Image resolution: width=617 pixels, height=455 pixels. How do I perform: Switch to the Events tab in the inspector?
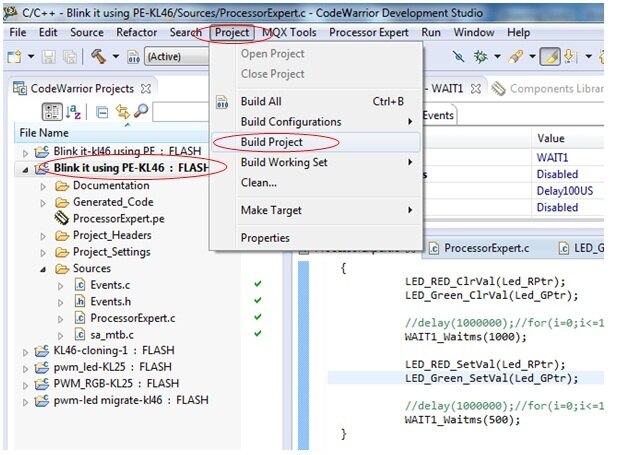pos(438,115)
